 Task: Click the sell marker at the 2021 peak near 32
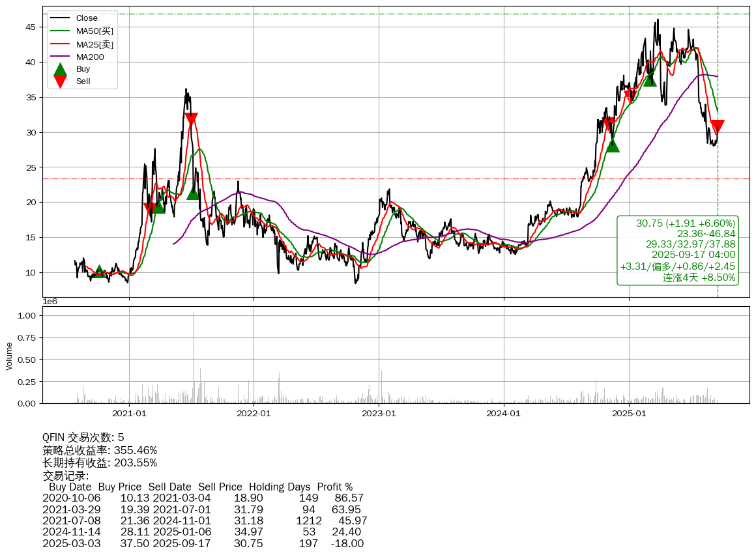coord(191,119)
